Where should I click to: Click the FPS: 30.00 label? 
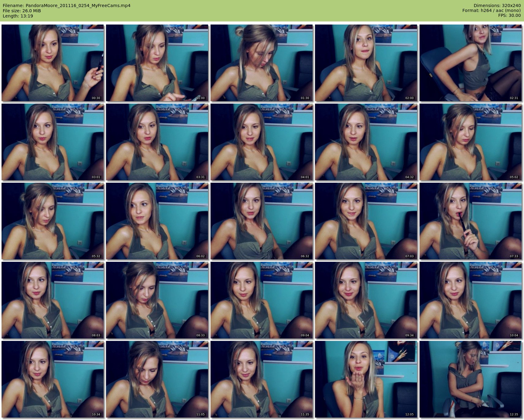pos(509,15)
